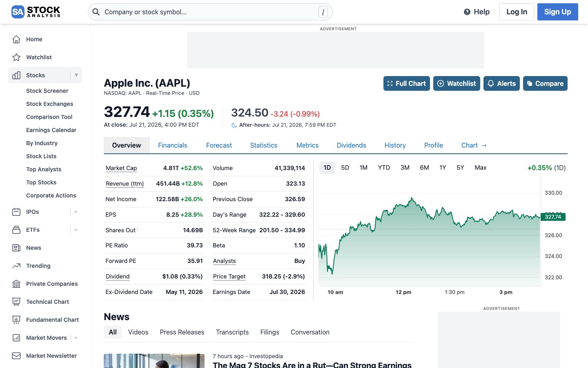Image resolution: width=588 pixels, height=368 pixels.
Task: Open the Metrics tab
Action: 307,145
